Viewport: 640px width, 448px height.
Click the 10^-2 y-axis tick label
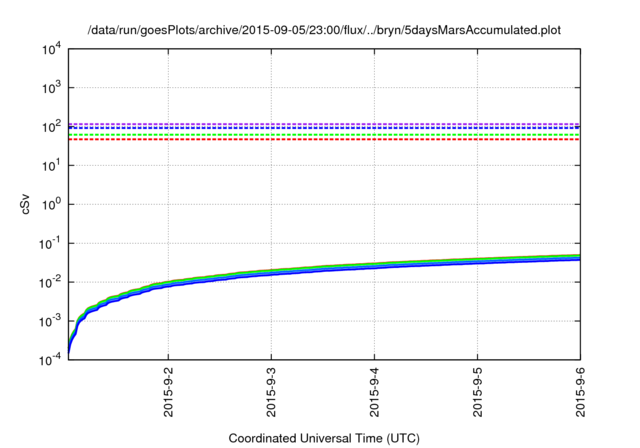pos(49,282)
